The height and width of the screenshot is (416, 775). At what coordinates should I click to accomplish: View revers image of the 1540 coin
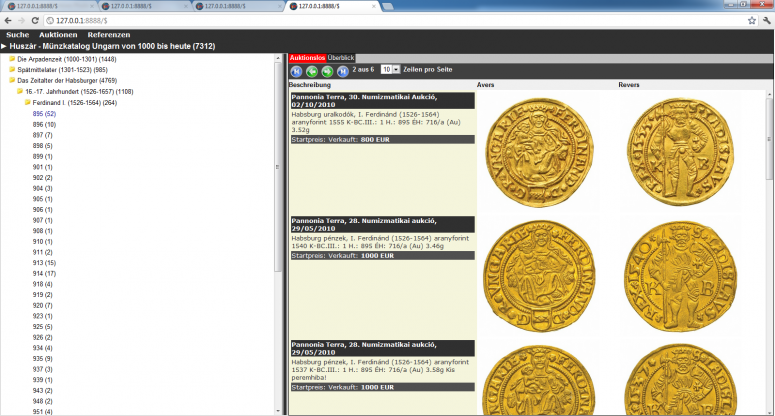(x=681, y=276)
